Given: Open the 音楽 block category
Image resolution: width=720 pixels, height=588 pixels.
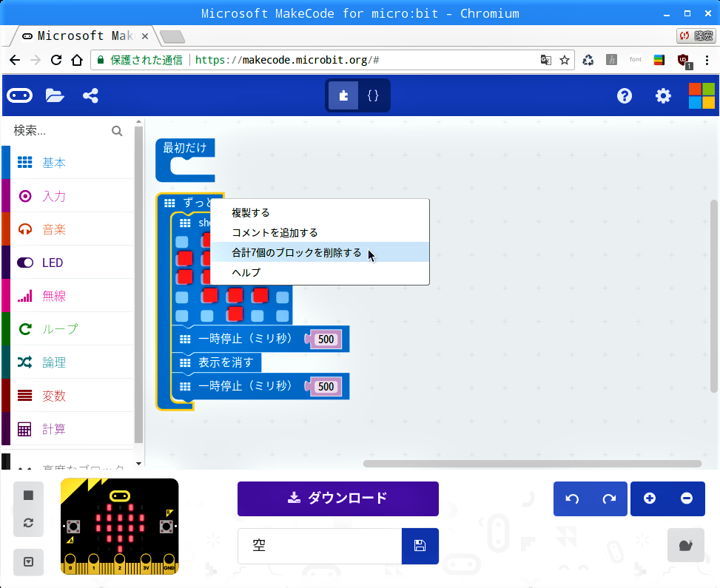Looking at the screenshot, I should point(68,229).
